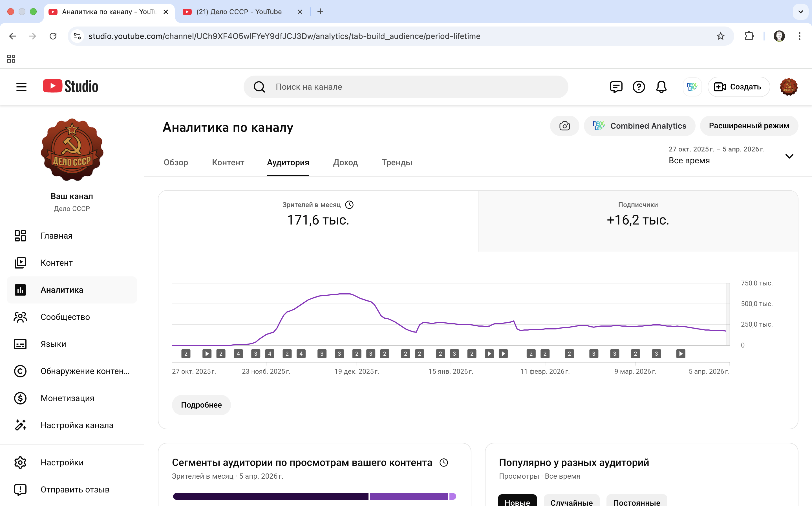Click the Поиск на канале search field
This screenshot has height=506, width=812.
pyautogui.click(x=405, y=87)
